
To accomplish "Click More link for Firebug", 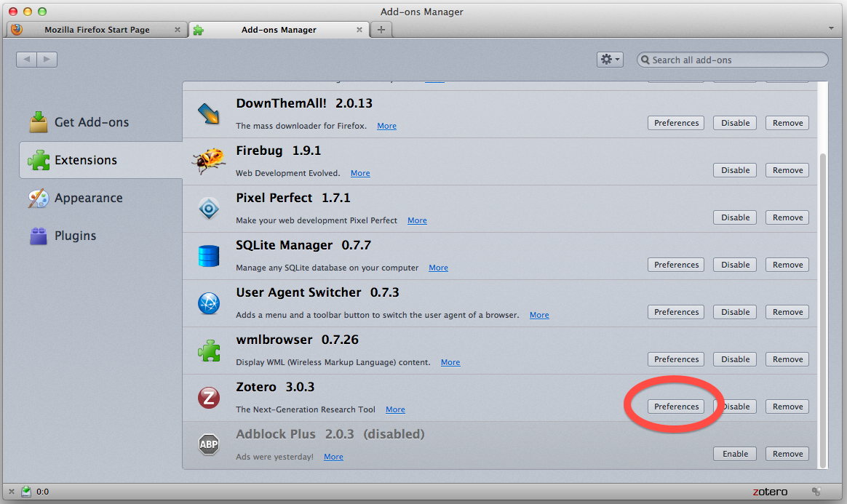I will click(x=360, y=173).
